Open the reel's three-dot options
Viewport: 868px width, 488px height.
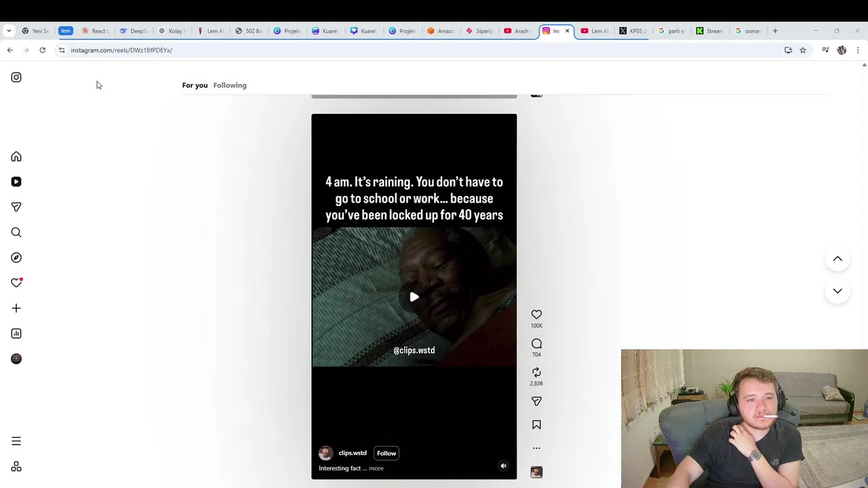[x=536, y=448]
